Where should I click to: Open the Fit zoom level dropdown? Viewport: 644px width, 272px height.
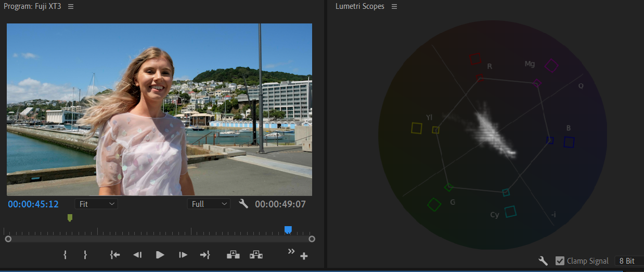click(x=96, y=204)
